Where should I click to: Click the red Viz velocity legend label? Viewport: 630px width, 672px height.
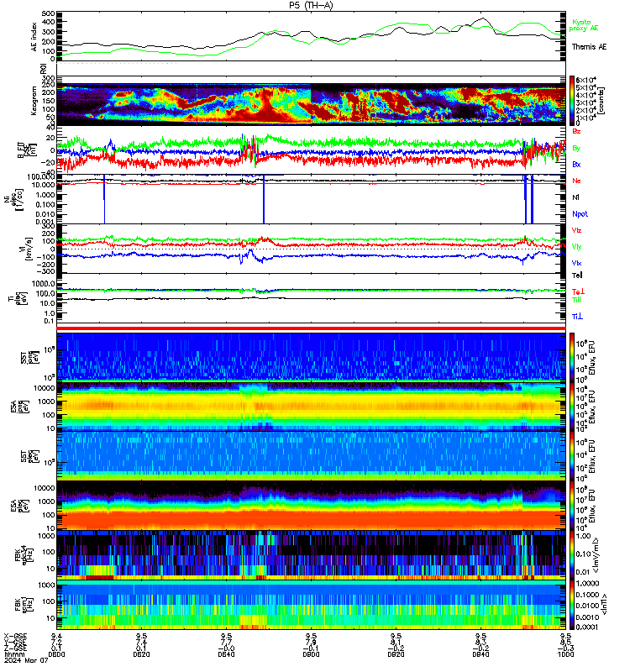click(576, 230)
